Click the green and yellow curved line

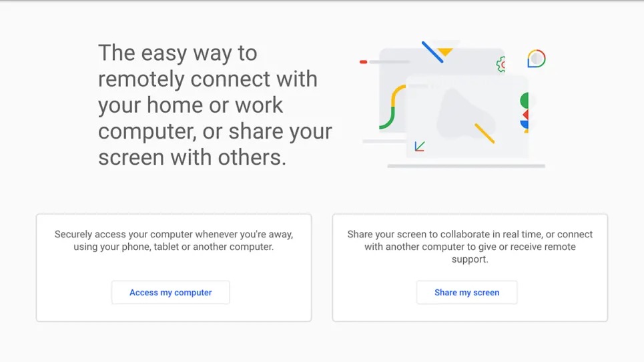coord(392,107)
